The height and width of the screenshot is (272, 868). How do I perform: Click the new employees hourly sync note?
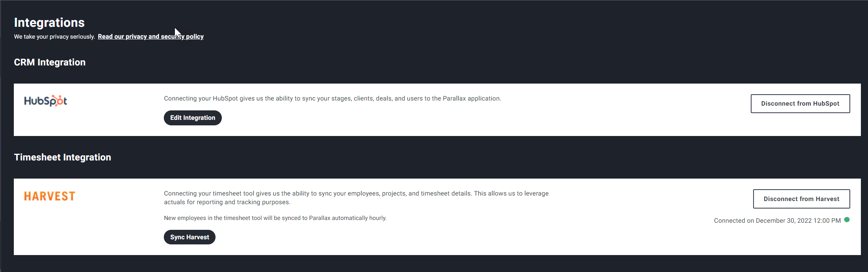click(x=275, y=218)
